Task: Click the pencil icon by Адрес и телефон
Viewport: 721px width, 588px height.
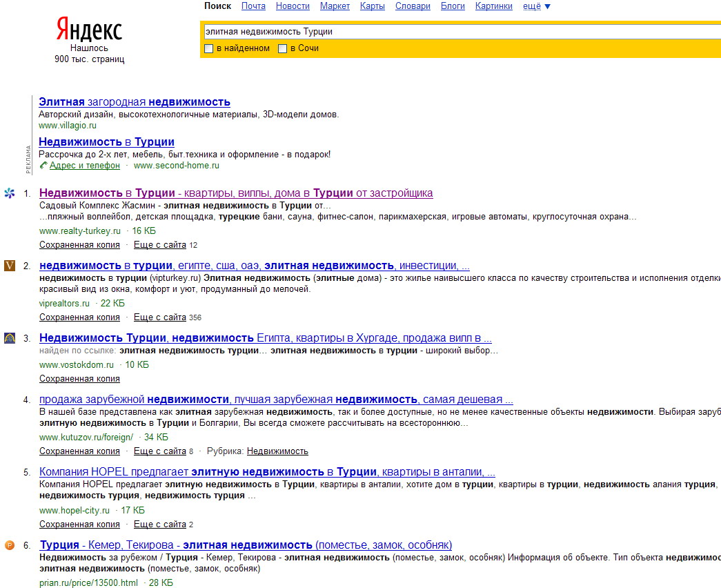Action: pos(43,166)
